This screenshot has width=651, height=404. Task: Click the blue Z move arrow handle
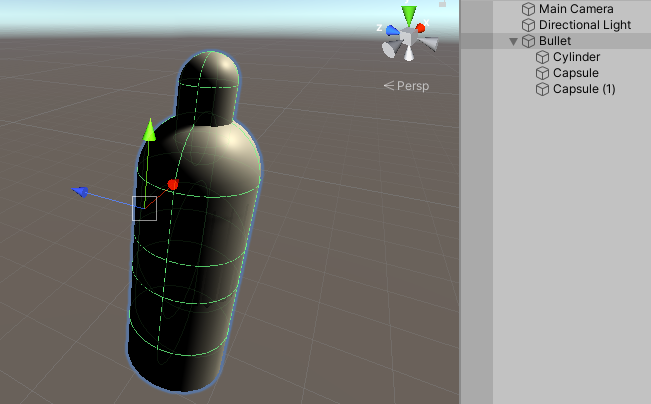pyautogui.click(x=80, y=191)
